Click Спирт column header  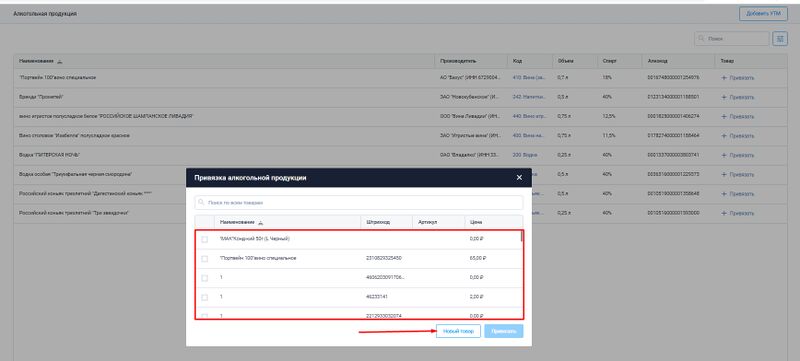click(x=609, y=61)
